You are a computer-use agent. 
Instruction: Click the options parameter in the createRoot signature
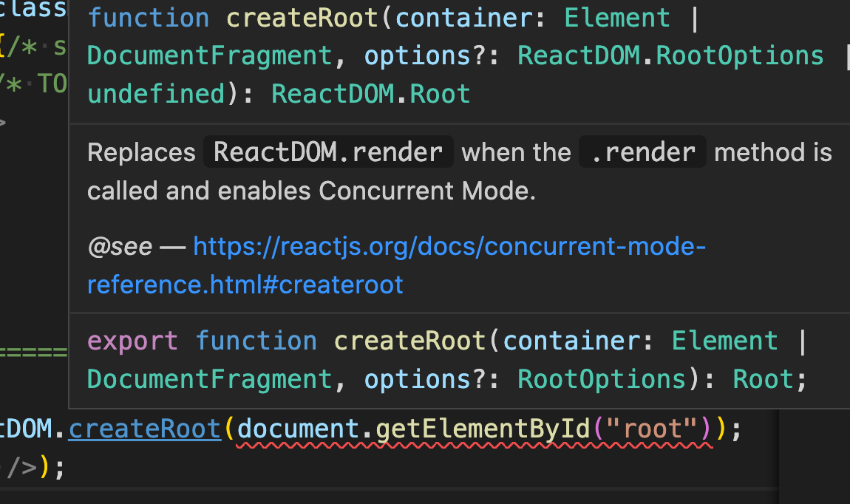[x=416, y=55]
